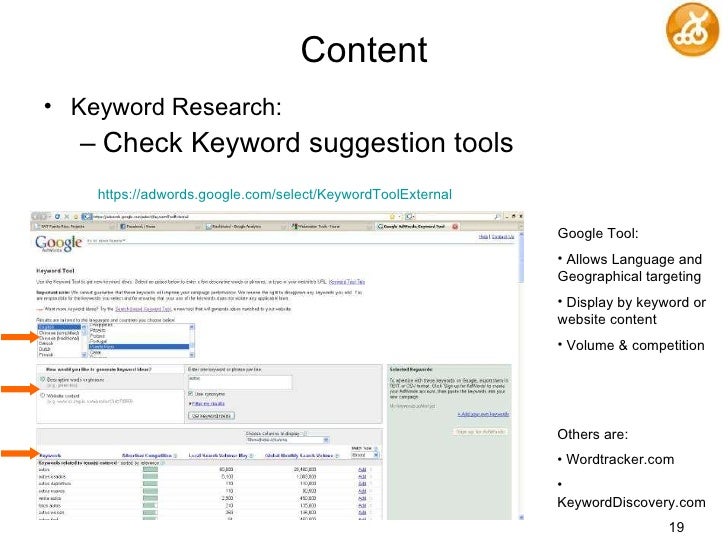Click the browser search magnifier icon
Viewport: 728px width, 546px height.
(x=497, y=216)
